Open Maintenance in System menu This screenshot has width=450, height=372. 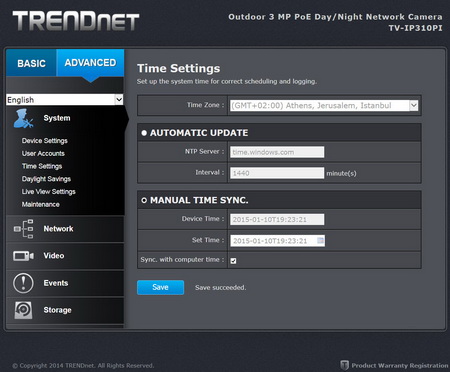(41, 204)
